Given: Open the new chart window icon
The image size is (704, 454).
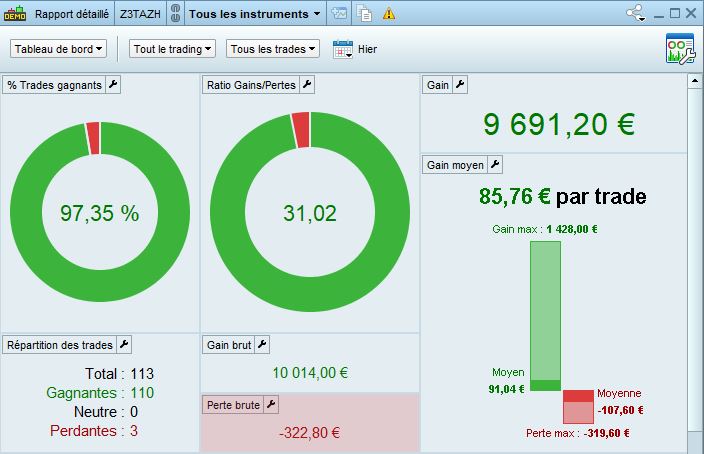Looking at the screenshot, I should [x=339, y=13].
